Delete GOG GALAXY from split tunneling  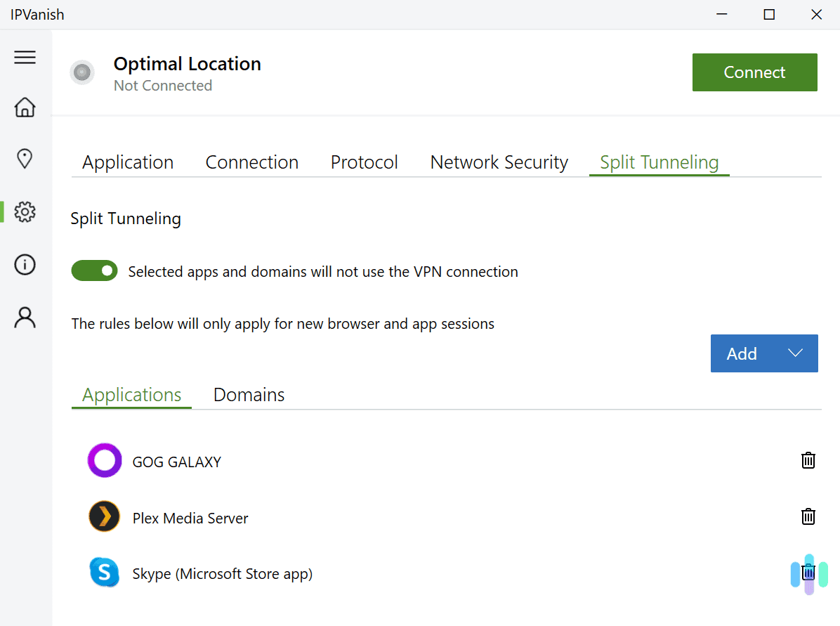point(808,461)
